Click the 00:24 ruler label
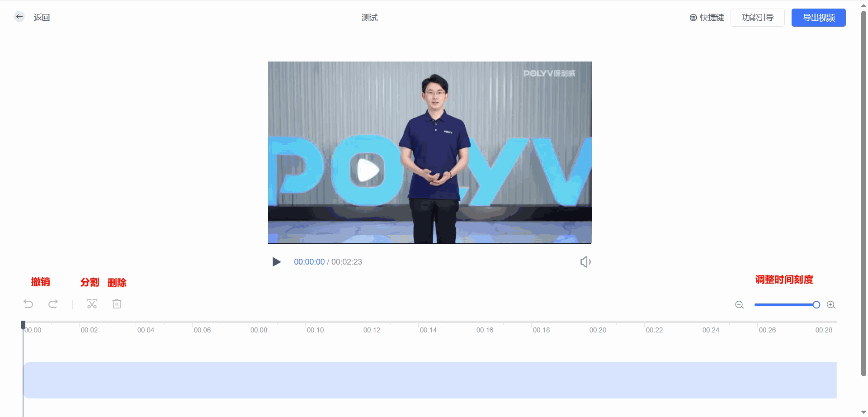Viewport: 868px width, 417px height. (x=711, y=330)
